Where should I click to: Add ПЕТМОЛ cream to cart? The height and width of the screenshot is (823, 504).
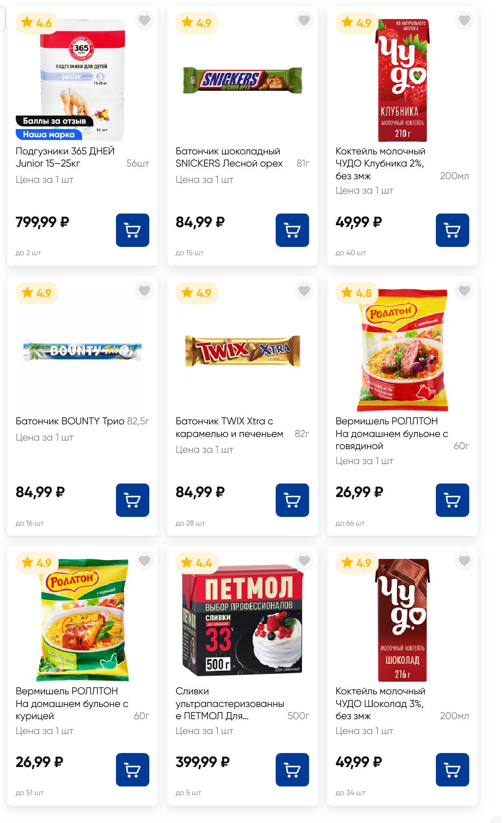click(x=292, y=770)
